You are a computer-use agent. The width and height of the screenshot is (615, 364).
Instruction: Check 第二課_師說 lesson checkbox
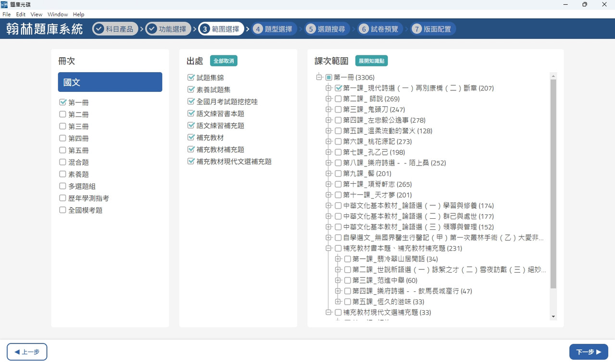(x=339, y=99)
